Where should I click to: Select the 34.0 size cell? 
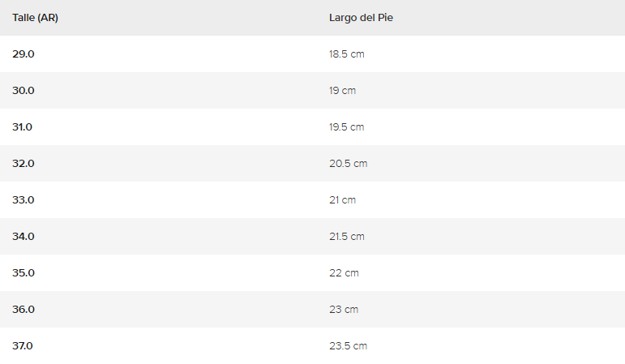click(24, 237)
